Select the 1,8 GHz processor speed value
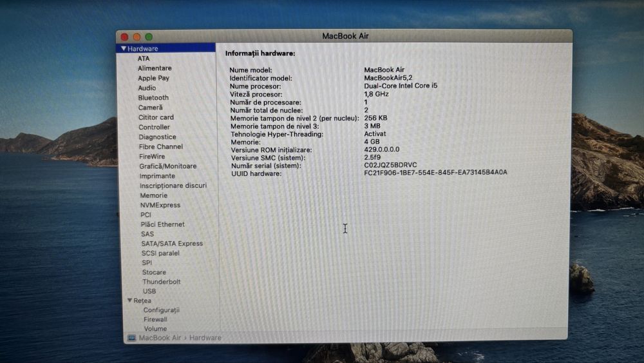644x363 pixels. (x=376, y=94)
